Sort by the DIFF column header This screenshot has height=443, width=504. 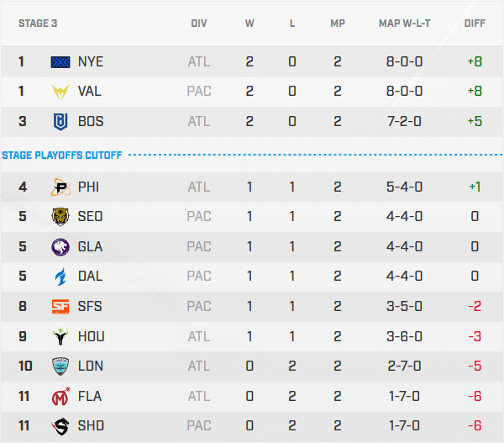(x=475, y=24)
